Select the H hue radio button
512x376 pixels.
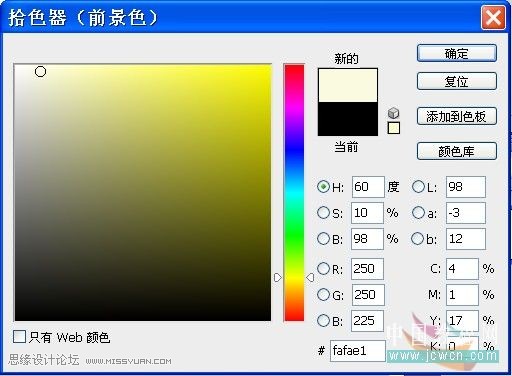click(323, 187)
